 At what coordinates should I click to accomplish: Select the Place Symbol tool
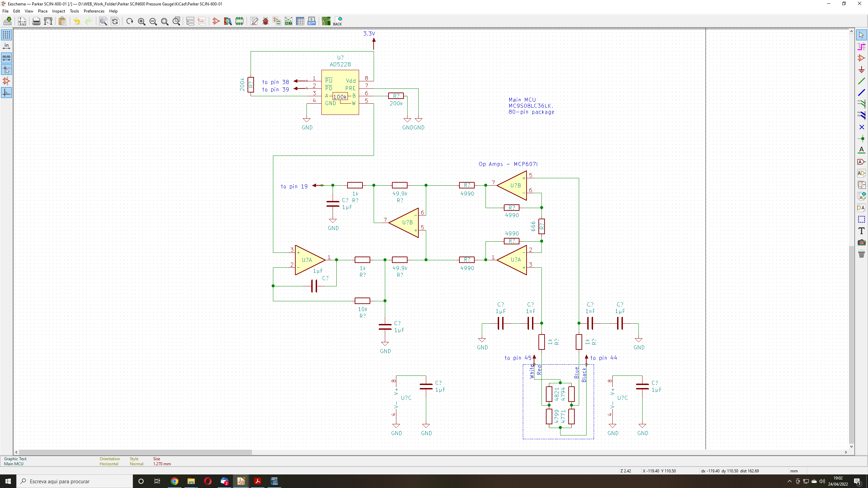(862, 58)
